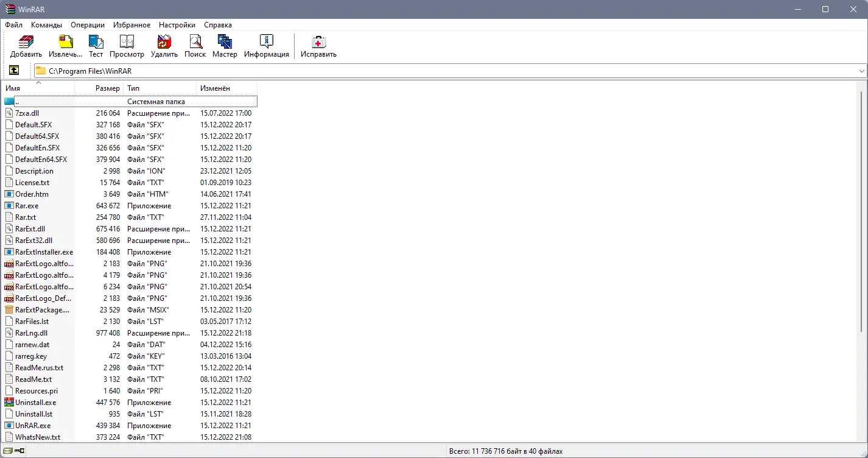
Task: Click the parent folder '..' icon
Action: point(9,102)
